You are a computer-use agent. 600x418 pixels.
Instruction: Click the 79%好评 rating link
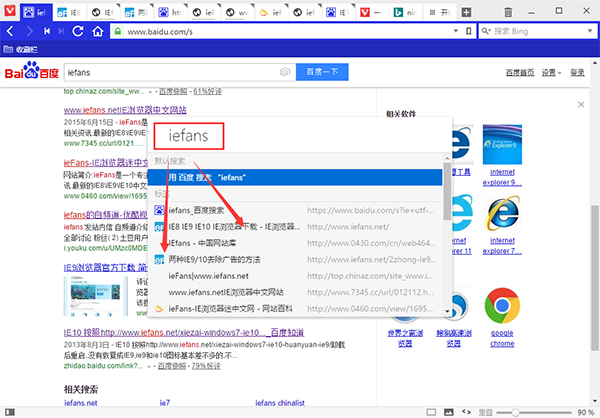206,366
